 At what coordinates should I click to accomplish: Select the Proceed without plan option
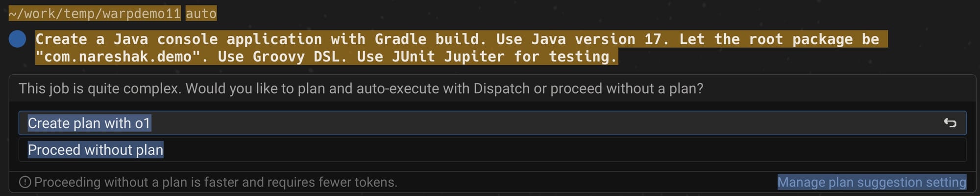[x=492, y=150]
